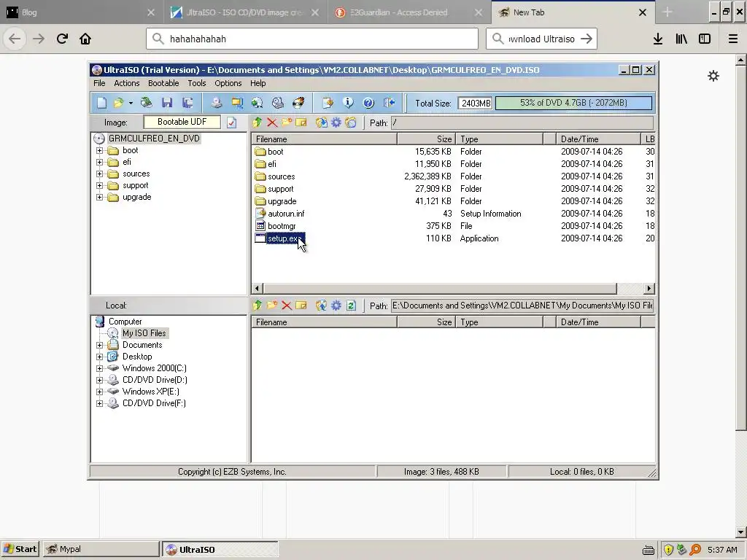The width and height of the screenshot is (747, 560).
Task: Click the Total Size 2403MB field
Action: pyautogui.click(x=475, y=104)
